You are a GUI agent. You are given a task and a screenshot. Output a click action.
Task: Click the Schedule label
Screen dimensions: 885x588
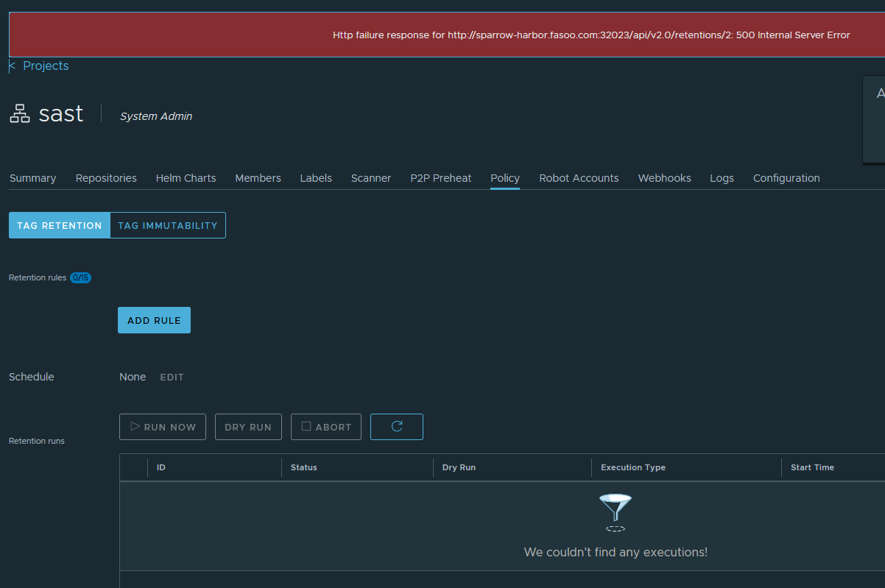click(32, 377)
